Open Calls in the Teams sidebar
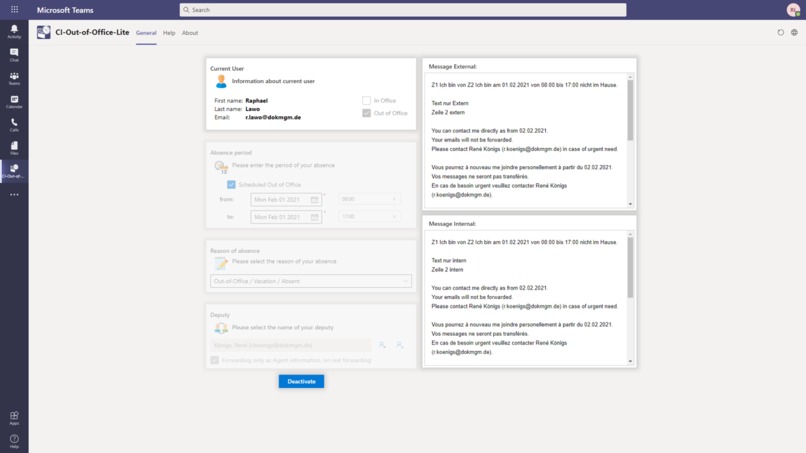The image size is (806, 453). [x=14, y=125]
